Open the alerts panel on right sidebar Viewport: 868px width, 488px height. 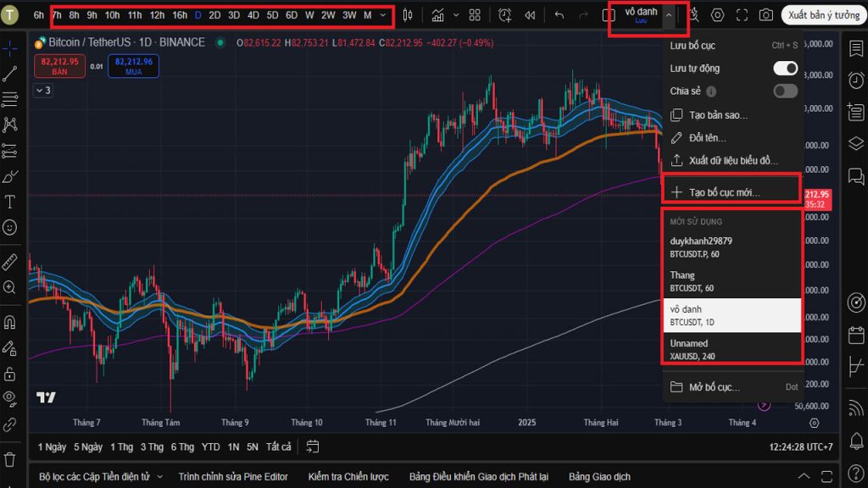pyautogui.click(x=856, y=80)
